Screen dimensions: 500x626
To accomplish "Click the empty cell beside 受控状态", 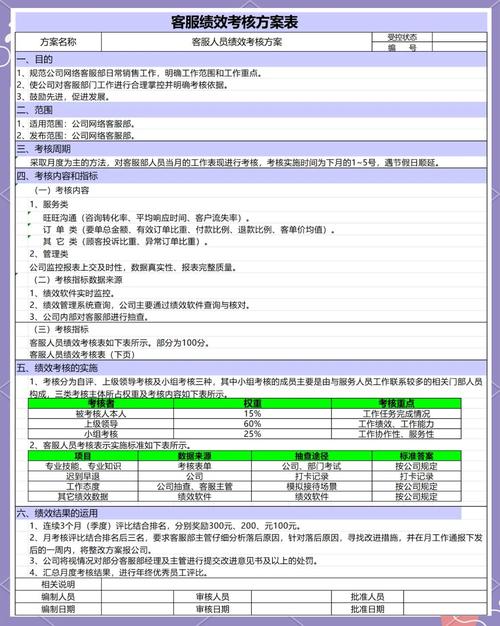I will 460,37.
